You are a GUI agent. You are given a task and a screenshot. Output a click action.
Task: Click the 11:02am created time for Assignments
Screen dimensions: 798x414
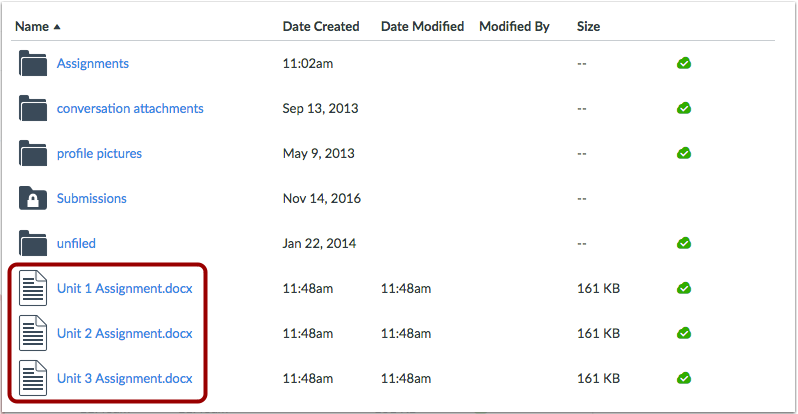tap(308, 64)
